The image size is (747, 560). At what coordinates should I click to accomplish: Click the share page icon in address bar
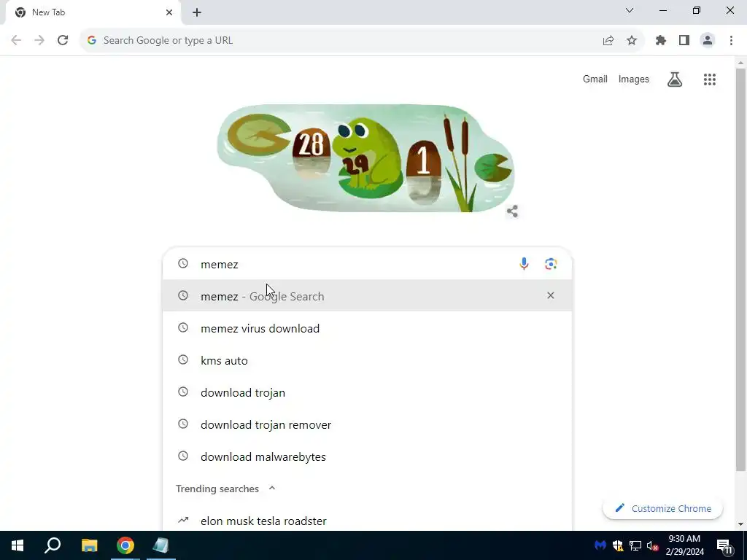(x=608, y=41)
